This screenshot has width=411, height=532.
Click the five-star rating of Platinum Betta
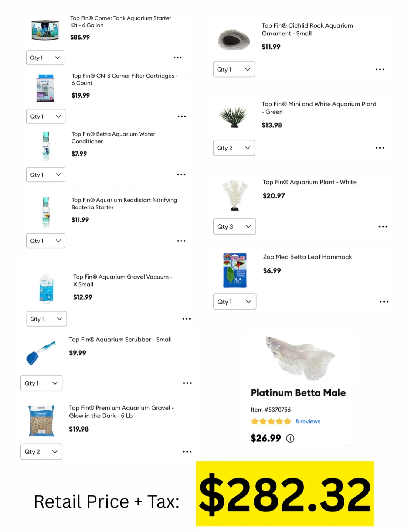(x=271, y=421)
